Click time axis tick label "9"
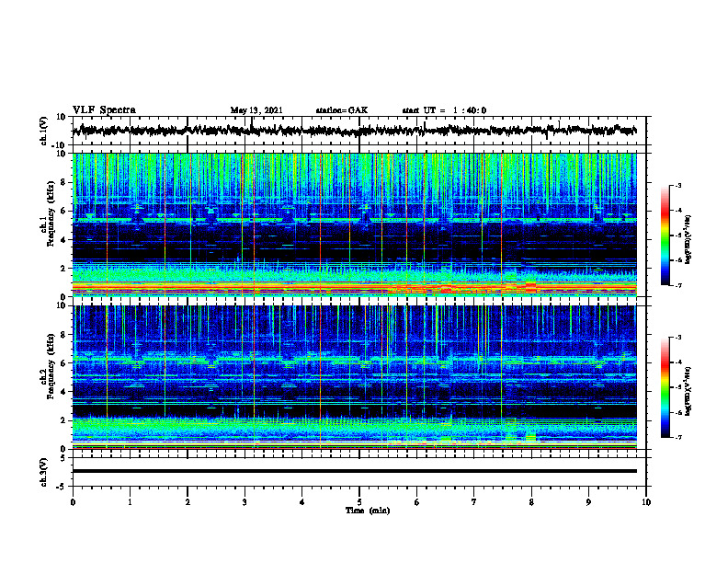 point(588,502)
